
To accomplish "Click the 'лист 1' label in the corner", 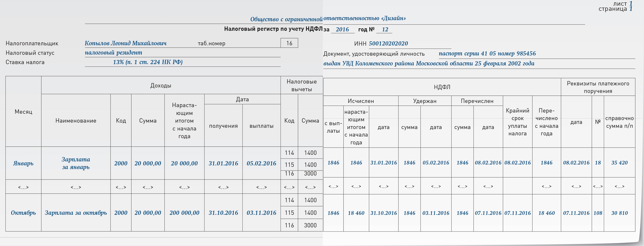I will (622, 4).
